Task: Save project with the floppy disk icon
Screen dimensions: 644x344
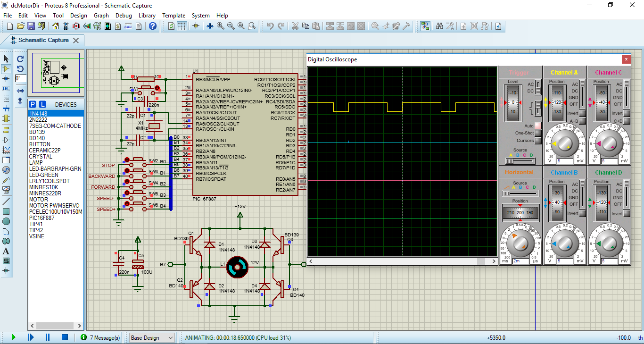Action: [x=31, y=26]
